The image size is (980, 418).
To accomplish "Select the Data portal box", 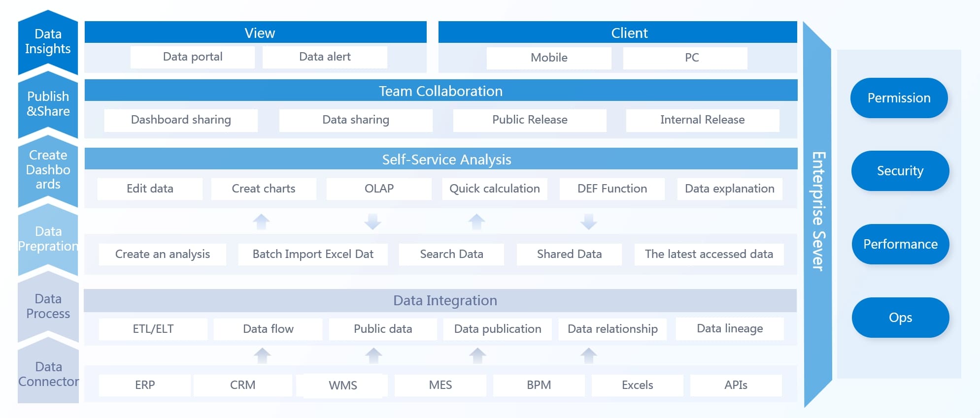I will (x=193, y=57).
